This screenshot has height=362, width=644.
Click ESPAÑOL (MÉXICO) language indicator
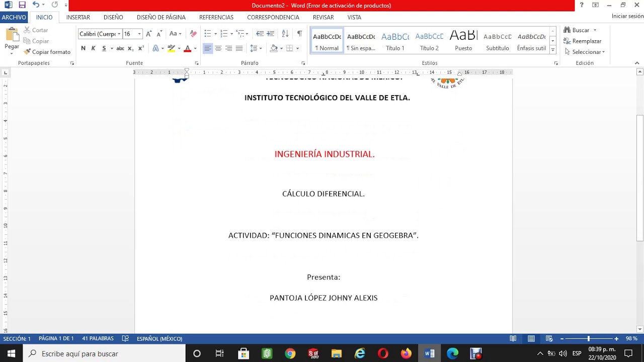click(159, 339)
